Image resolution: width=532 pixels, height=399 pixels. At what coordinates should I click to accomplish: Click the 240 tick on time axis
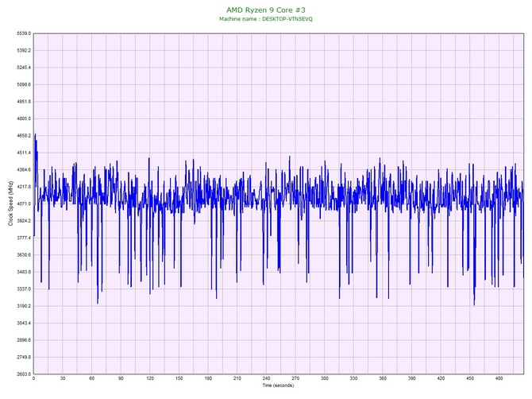[x=266, y=378]
